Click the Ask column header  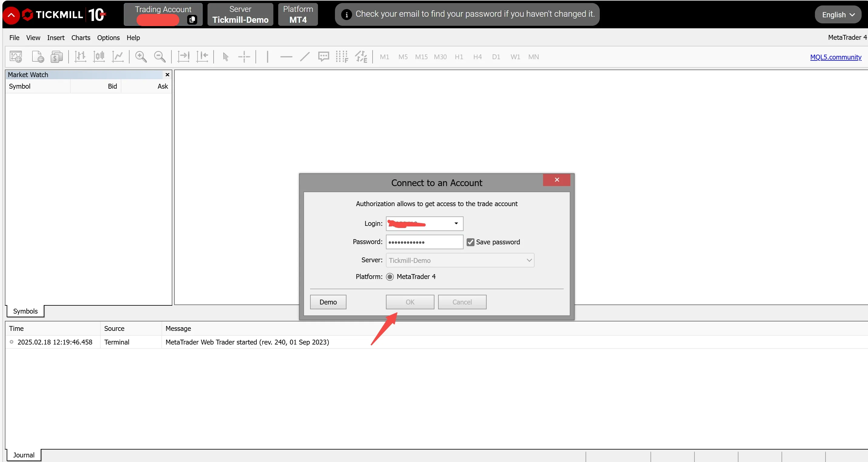click(x=147, y=86)
